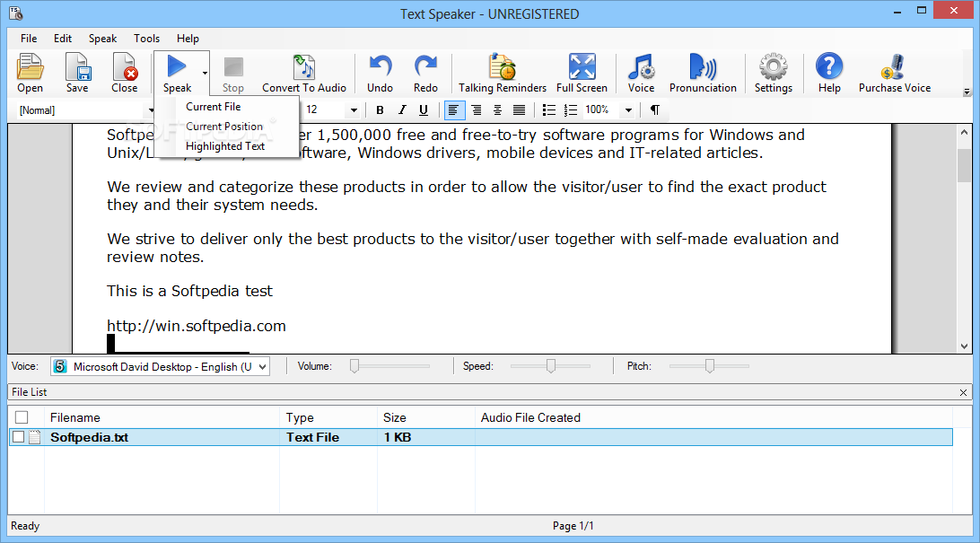Open the Edit menu

[63, 38]
